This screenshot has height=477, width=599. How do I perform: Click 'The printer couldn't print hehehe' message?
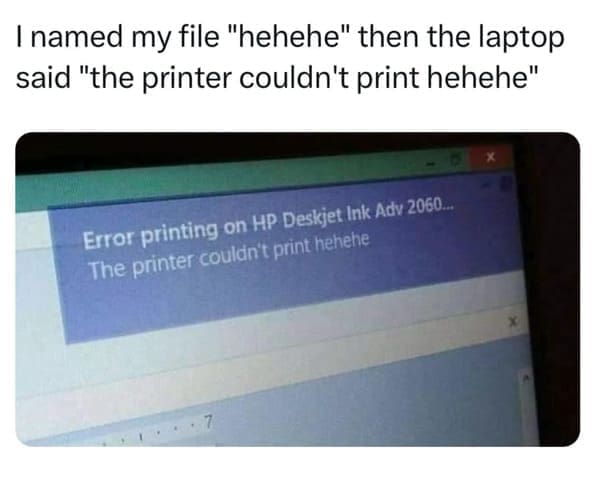[229, 256]
